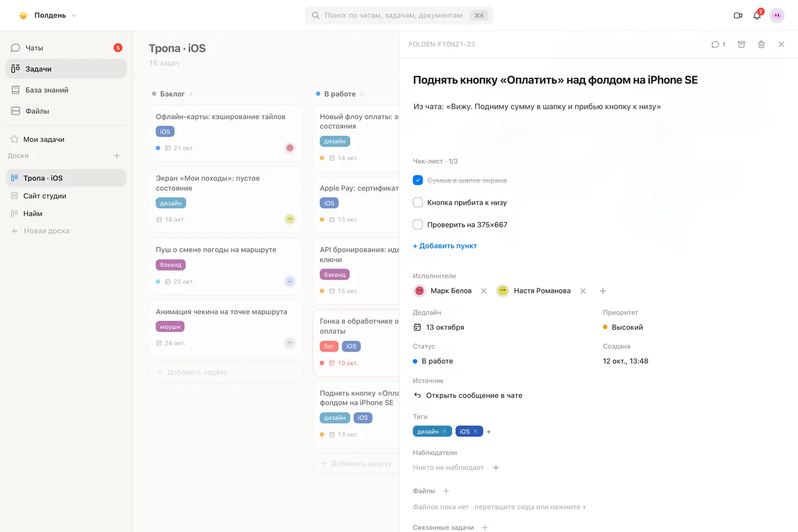Open the profile avatar menu
This screenshot has height=532, width=798.
coord(777,16)
